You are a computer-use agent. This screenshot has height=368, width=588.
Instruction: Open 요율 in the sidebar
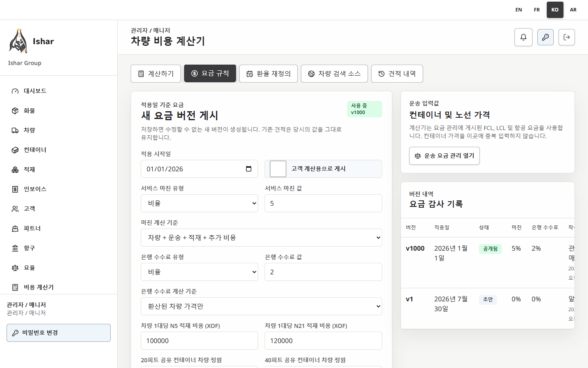pos(58,268)
